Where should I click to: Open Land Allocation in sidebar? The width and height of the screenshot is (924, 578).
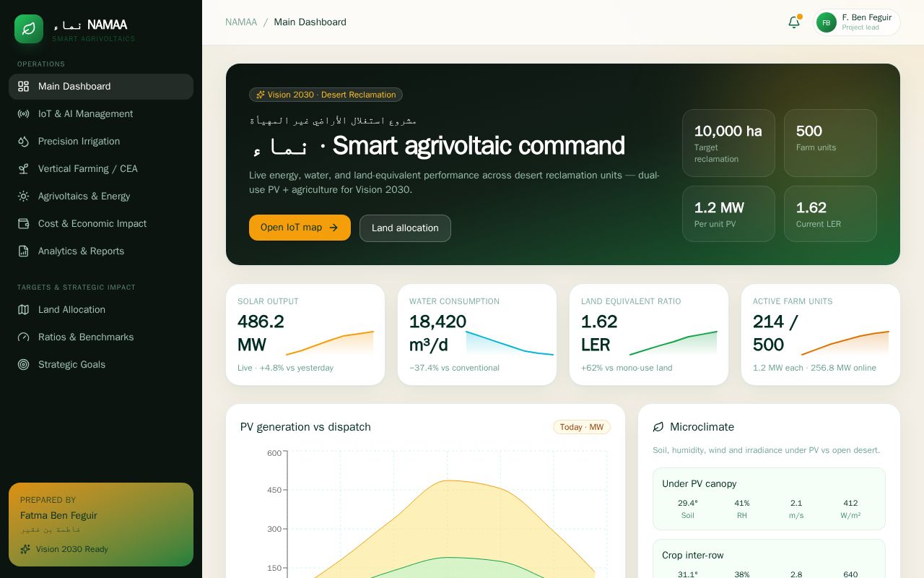pyautogui.click(x=101, y=309)
